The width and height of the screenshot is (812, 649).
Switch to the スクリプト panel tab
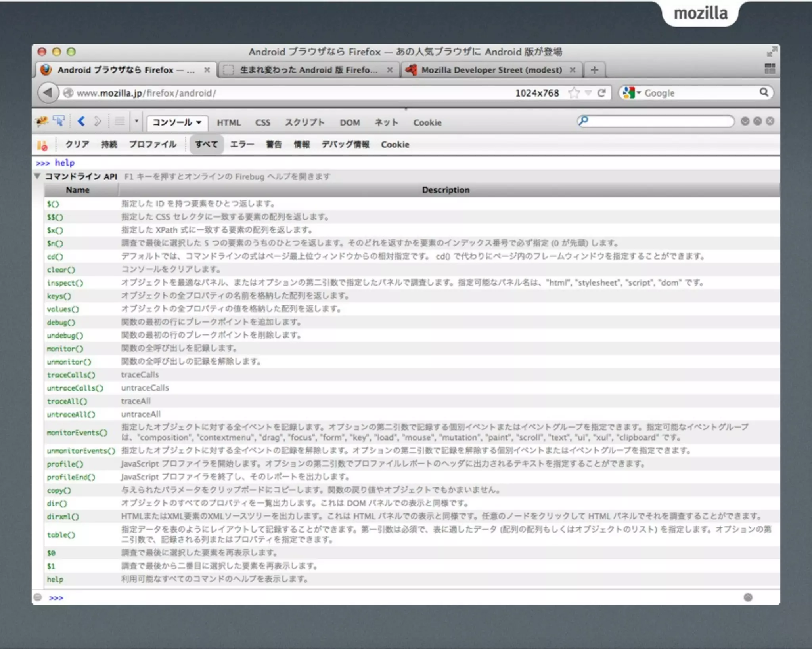tap(304, 122)
